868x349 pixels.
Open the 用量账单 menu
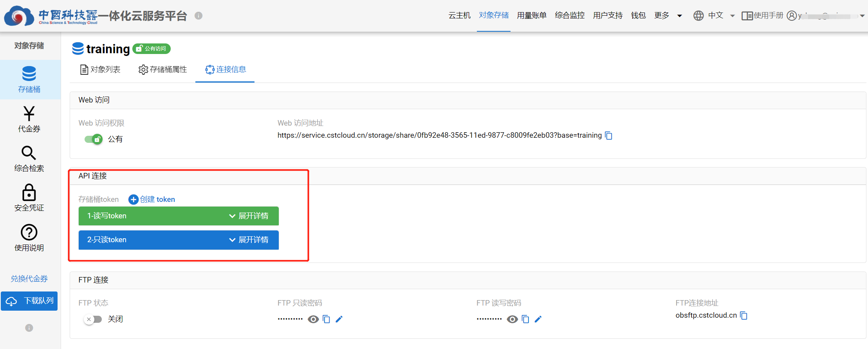(x=532, y=16)
